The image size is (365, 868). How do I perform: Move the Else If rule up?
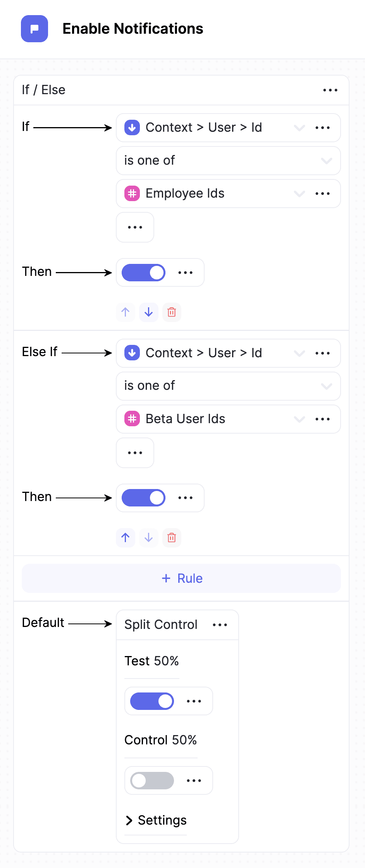[x=126, y=537]
